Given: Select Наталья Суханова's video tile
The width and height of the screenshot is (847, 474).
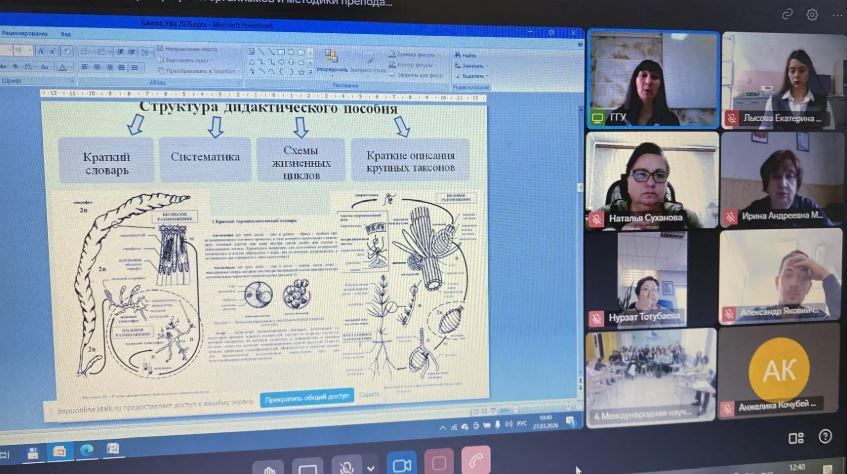Looking at the screenshot, I should (x=652, y=180).
